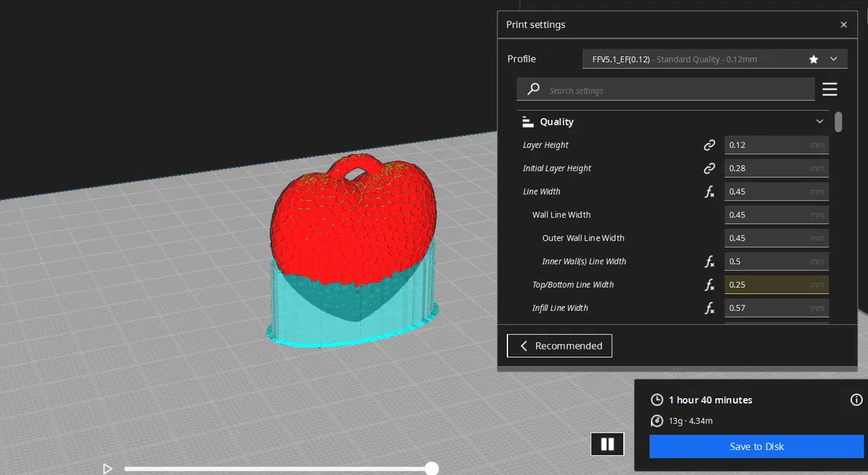Click the Save to Disk button
Image resolution: width=868 pixels, height=475 pixels.
pyautogui.click(x=756, y=446)
